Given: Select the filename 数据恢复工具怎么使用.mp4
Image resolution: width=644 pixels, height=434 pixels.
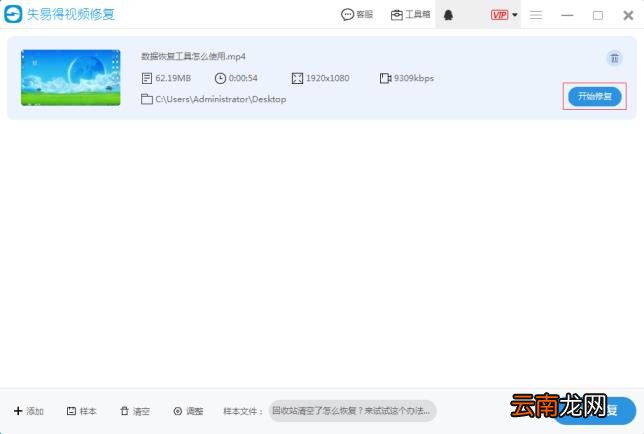Looking at the screenshot, I should (193, 56).
